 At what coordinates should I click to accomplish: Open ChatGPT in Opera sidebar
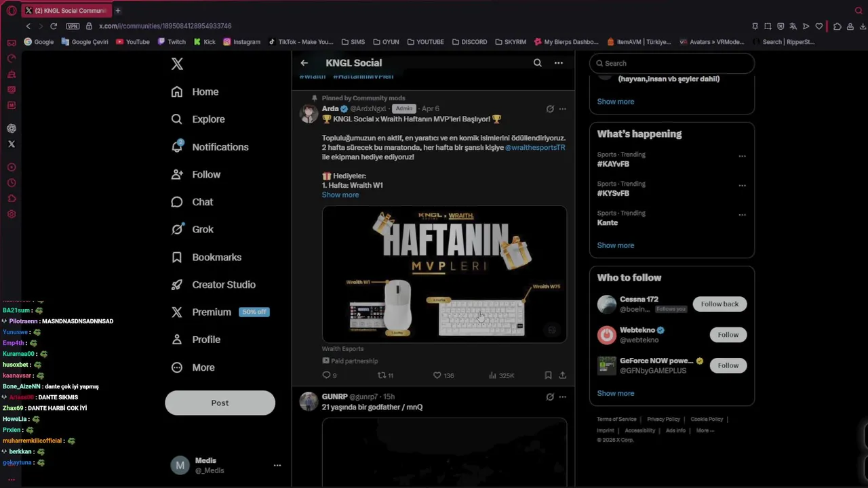[12, 128]
